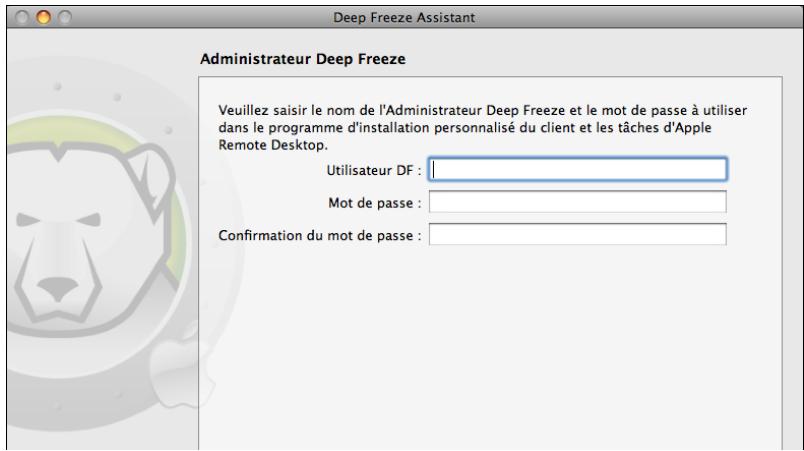Click the 'Utilisateur DF :' label
This screenshot has width=804, height=451.
coord(374,170)
